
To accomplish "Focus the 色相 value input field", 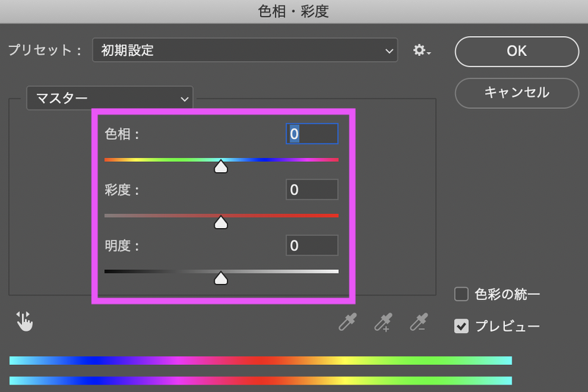I will click(x=312, y=134).
